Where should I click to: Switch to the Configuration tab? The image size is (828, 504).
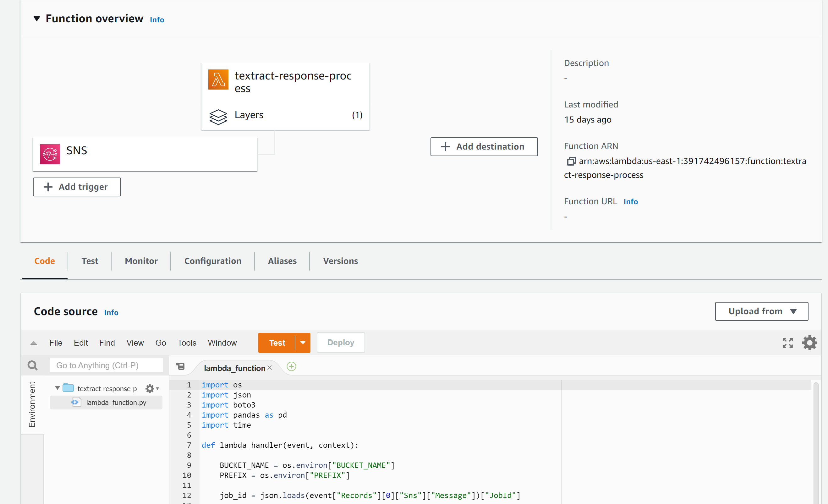(x=212, y=261)
